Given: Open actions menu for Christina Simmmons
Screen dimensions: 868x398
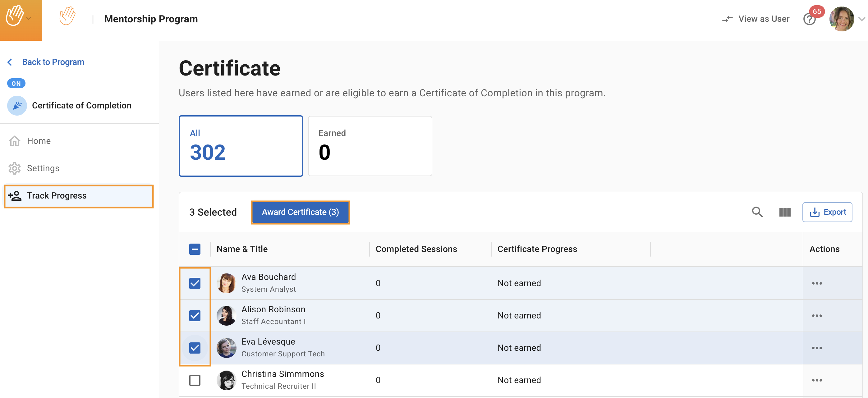Looking at the screenshot, I should [816, 380].
